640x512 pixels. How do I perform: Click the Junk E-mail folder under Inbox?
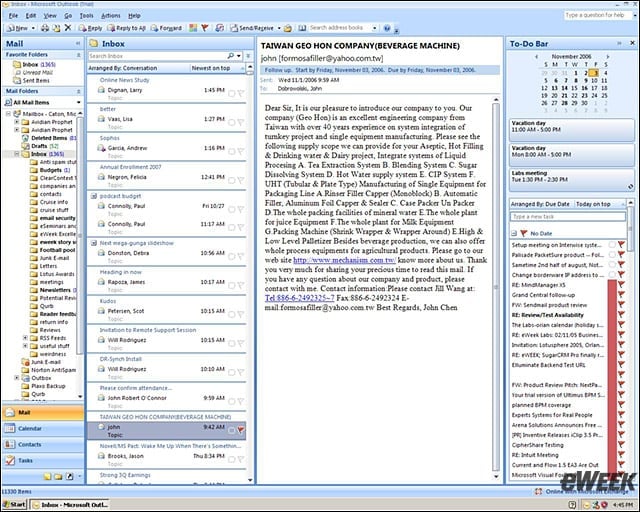coord(55,258)
